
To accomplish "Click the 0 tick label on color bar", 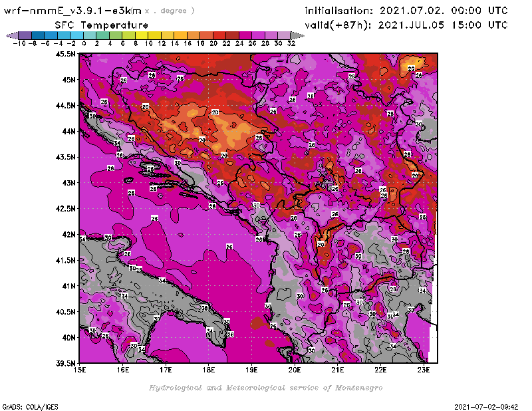I will 84,43.
